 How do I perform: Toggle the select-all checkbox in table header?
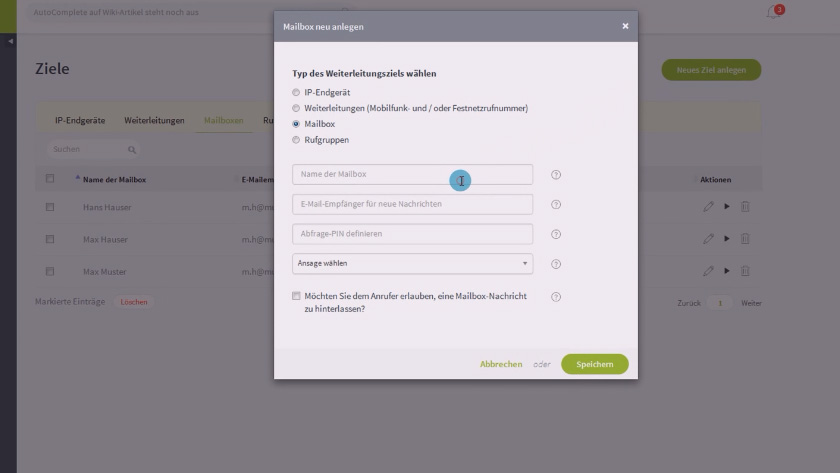[50, 178]
